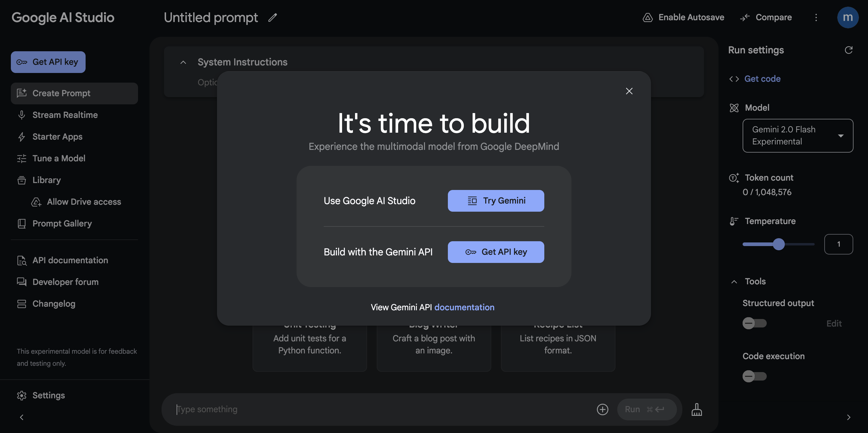
Task: Toggle Structured output switch
Action: click(x=754, y=324)
